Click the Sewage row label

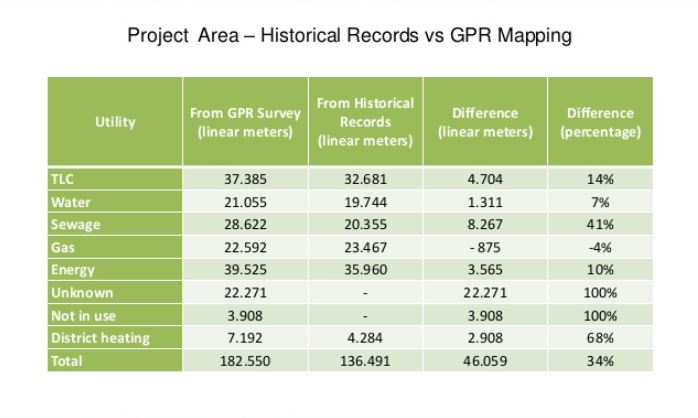(x=75, y=225)
